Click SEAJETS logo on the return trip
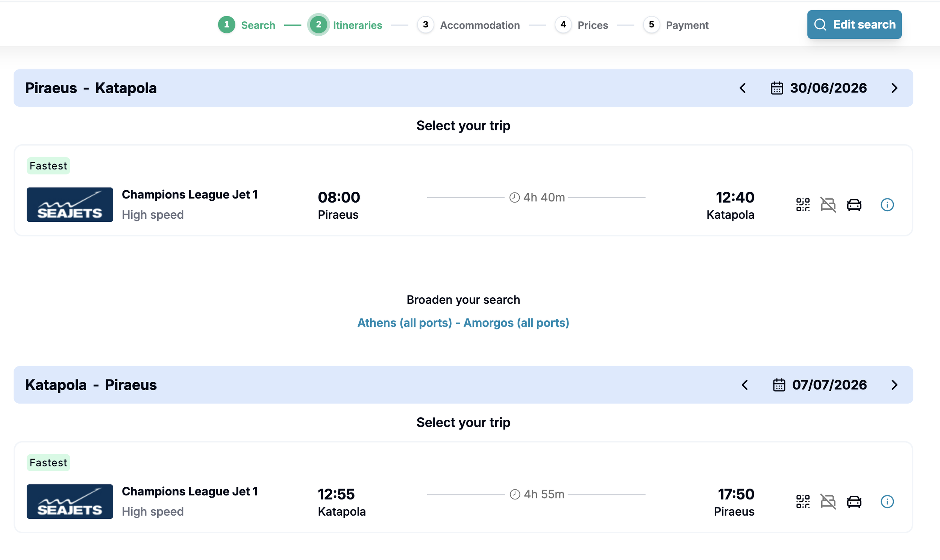 coord(70,501)
